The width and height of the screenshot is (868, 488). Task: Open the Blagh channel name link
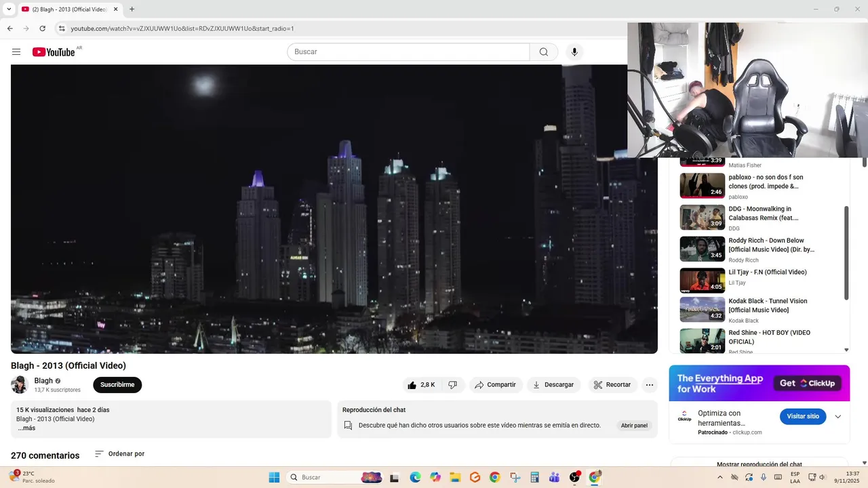point(43,381)
